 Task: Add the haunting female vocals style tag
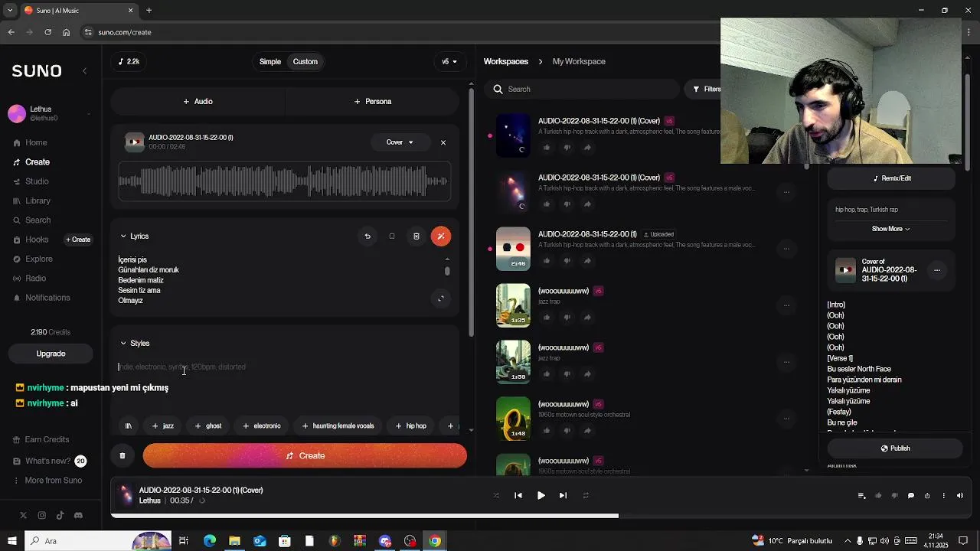tap(338, 426)
